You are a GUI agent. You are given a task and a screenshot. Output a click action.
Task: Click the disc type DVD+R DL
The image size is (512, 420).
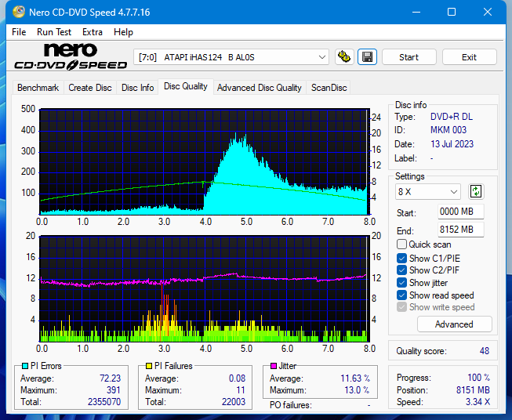click(452, 117)
